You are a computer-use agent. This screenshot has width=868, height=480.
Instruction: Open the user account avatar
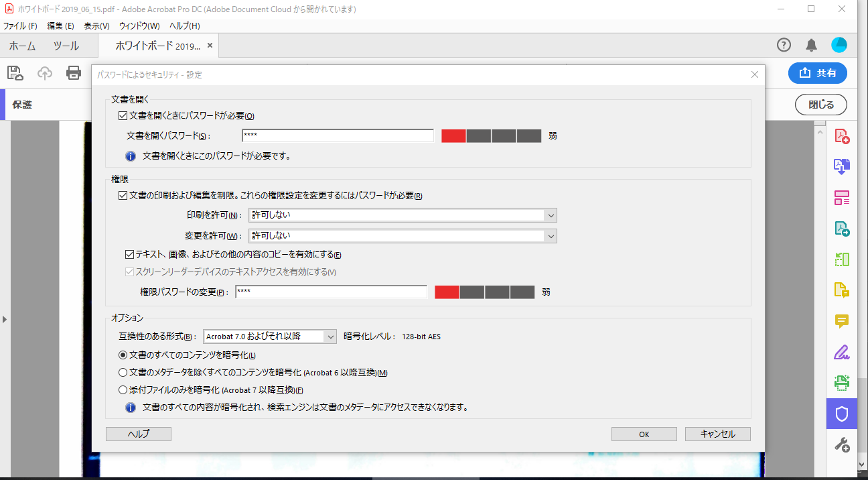[x=839, y=45]
